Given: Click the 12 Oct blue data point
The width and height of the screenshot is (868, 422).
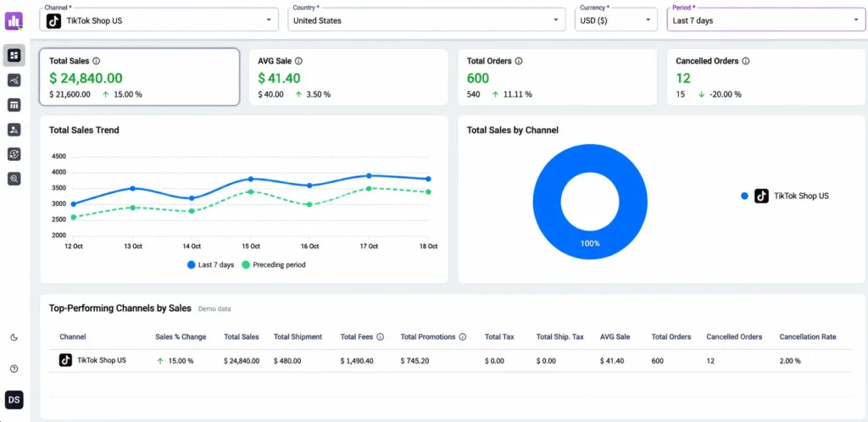Looking at the screenshot, I should click(74, 204).
